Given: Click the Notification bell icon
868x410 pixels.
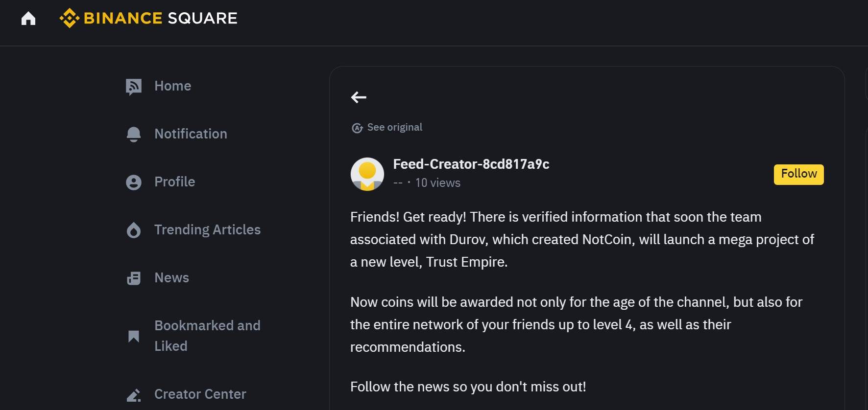Looking at the screenshot, I should [133, 134].
